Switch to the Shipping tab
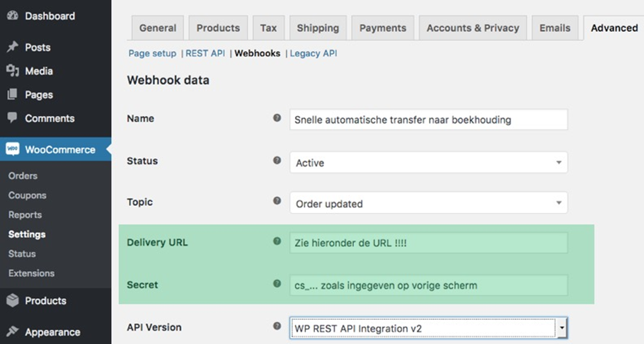Viewport: 644px width, 344px height. coord(318,28)
